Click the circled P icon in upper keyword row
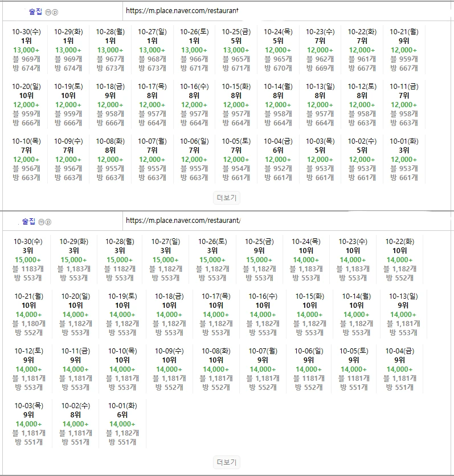 pyautogui.click(x=55, y=12)
